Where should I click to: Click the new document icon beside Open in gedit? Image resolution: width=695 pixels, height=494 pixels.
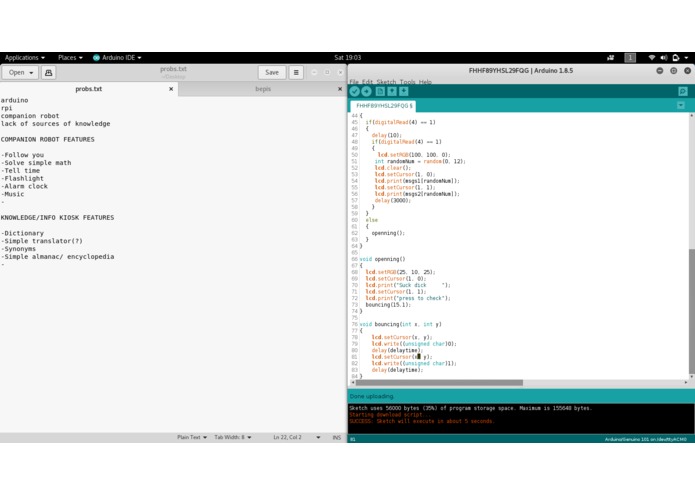[49, 72]
